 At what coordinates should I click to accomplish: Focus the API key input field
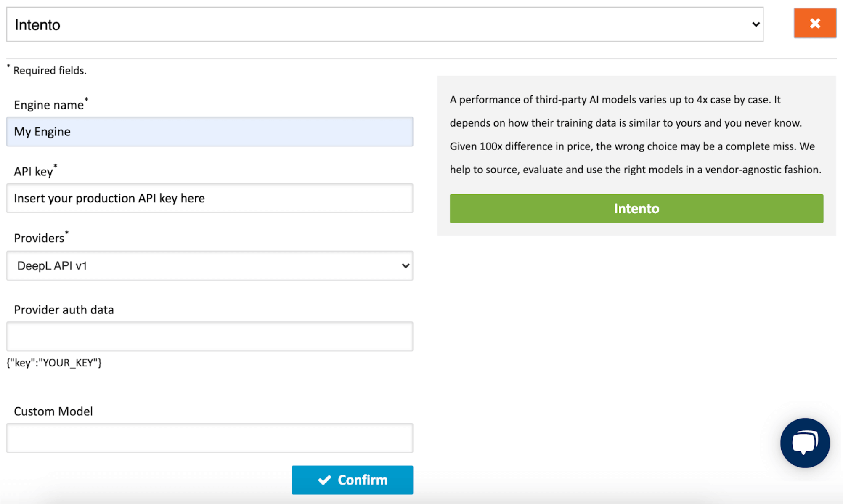coord(209,198)
